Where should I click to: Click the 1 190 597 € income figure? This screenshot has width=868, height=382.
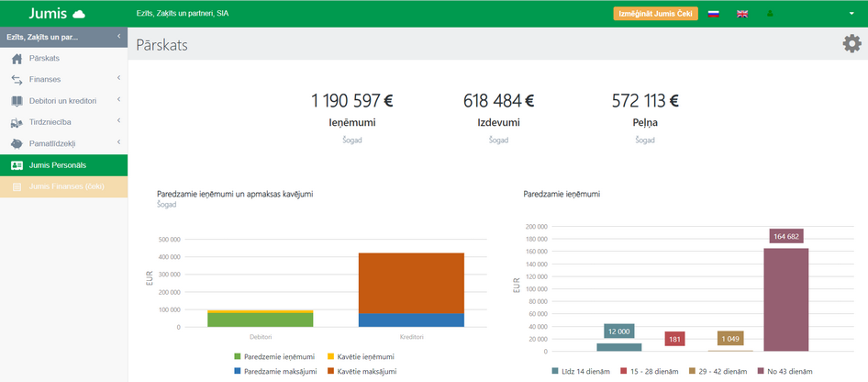351,101
